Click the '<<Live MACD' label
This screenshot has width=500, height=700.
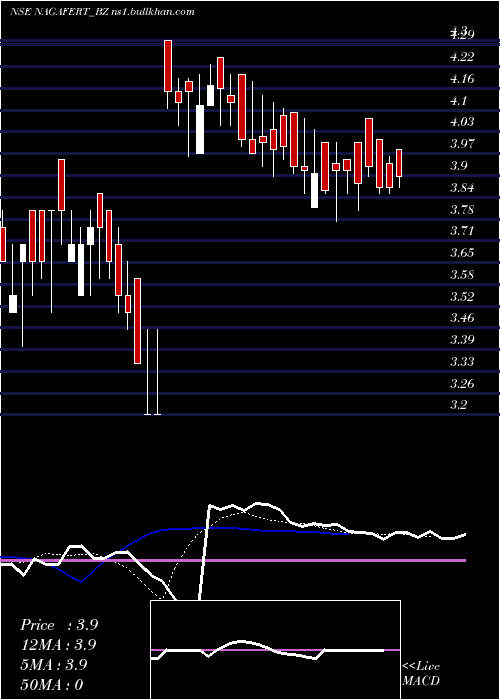pos(421,673)
